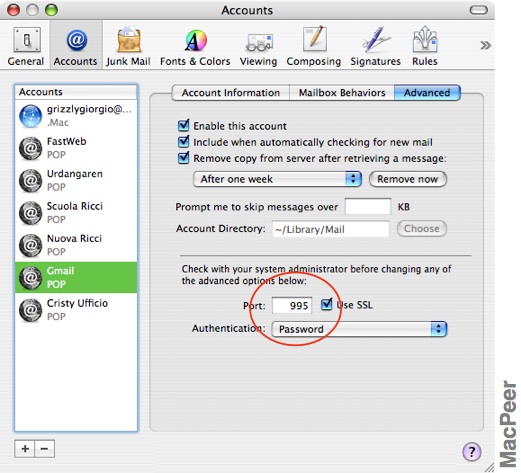
Task: Open the Signatures preferences pane
Action: tap(375, 46)
